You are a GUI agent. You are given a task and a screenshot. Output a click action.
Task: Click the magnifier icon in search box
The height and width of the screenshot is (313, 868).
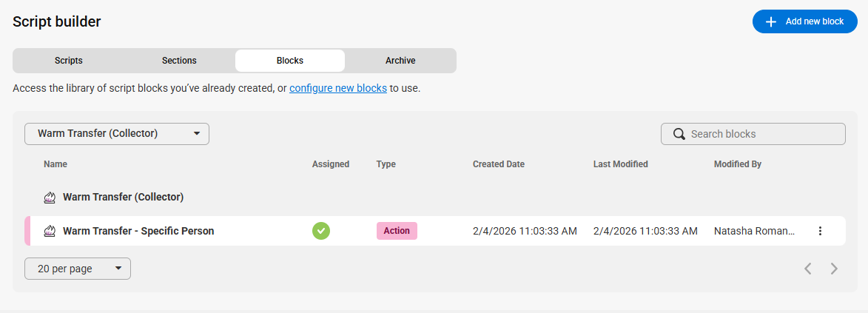(x=679, y=134)
